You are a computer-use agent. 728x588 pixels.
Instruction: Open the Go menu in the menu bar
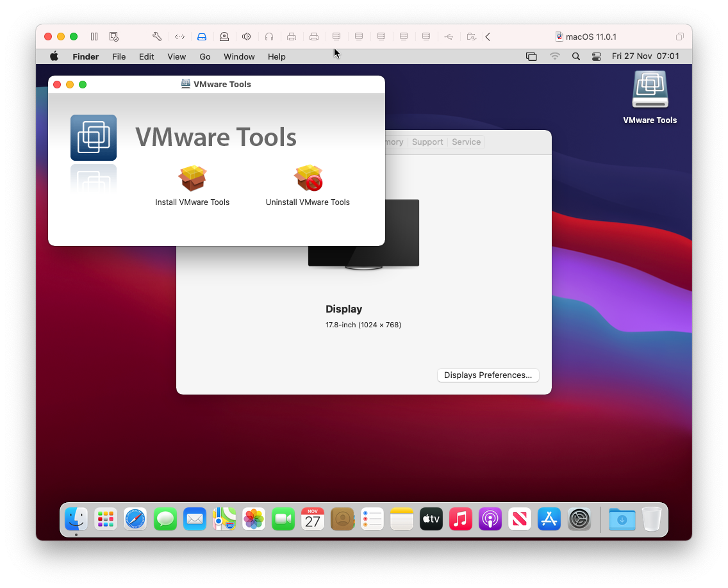(204, 56)
